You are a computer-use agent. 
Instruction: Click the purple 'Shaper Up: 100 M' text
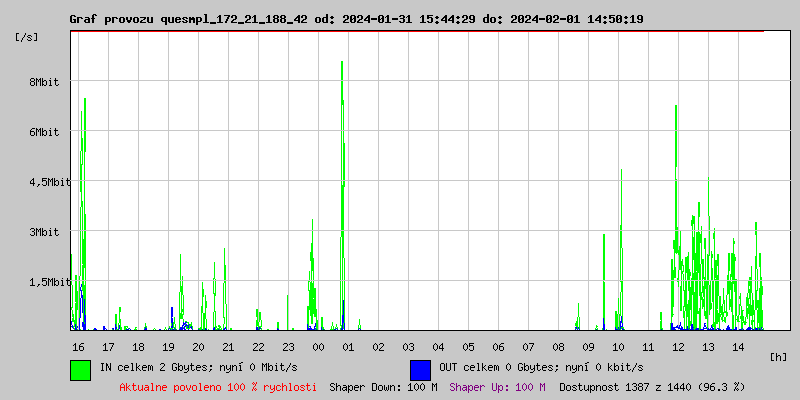coord(497,386)
